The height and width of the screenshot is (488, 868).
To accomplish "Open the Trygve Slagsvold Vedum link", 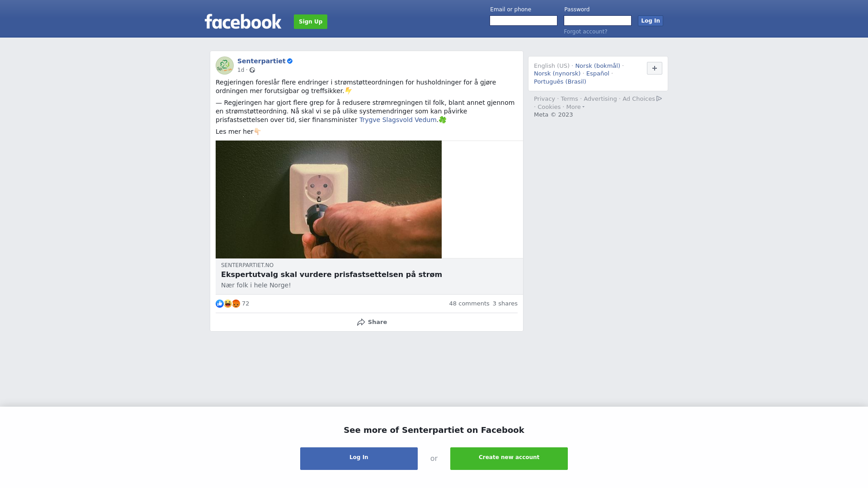I will pyautogui.click(x=398, y=120).
